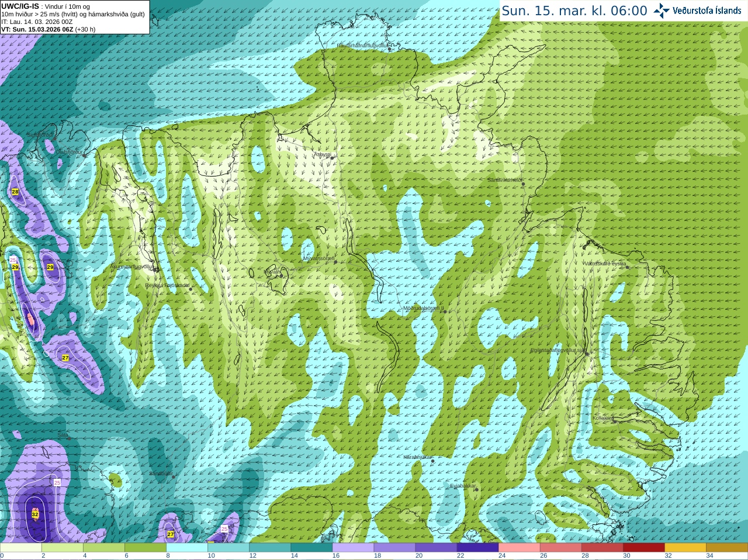
Task: Pick the 24–26 m/s light pink swatch
Action: pyautogui.click(x=519, y=548)
